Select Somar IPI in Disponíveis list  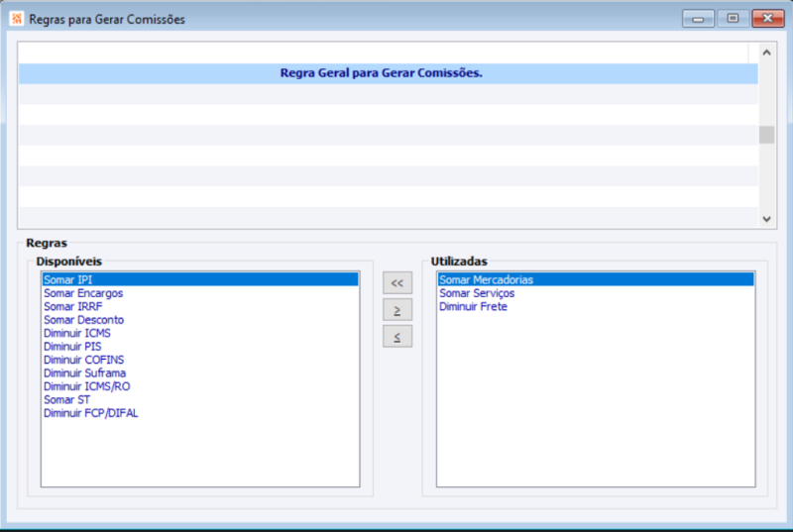point(200,279)
